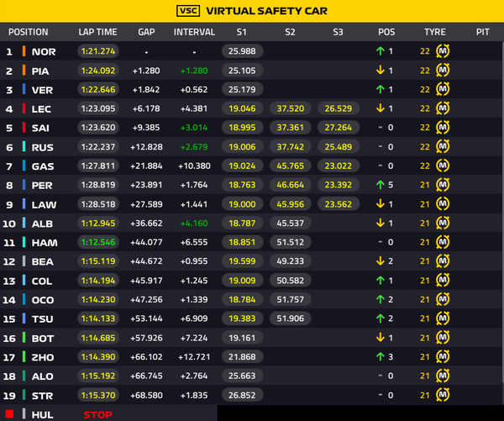Screen dimensions: 504x421
Task: Select driver ALO in the standings
Action: tap(42, 376)
